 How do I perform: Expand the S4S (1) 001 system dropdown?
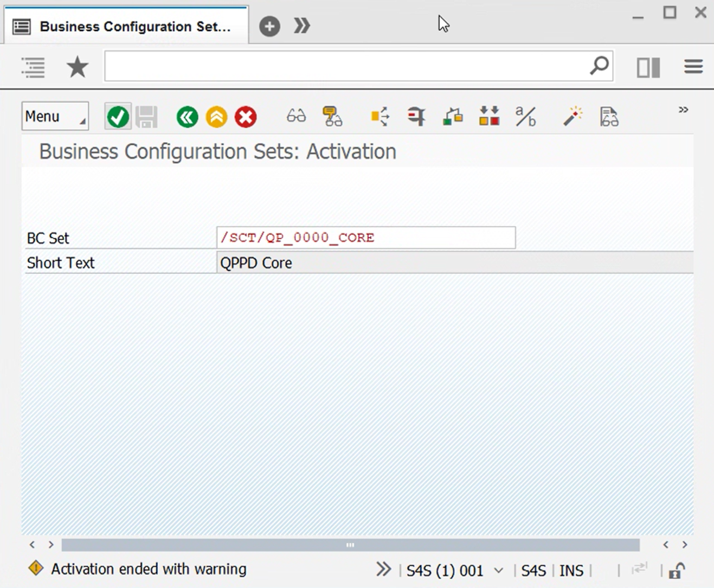[x=498, y=571]
